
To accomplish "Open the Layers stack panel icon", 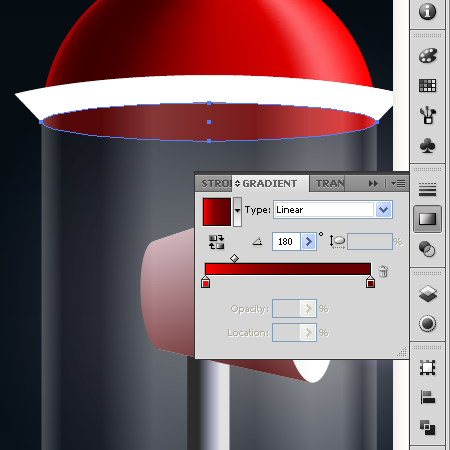I will (x=427, y=294).
